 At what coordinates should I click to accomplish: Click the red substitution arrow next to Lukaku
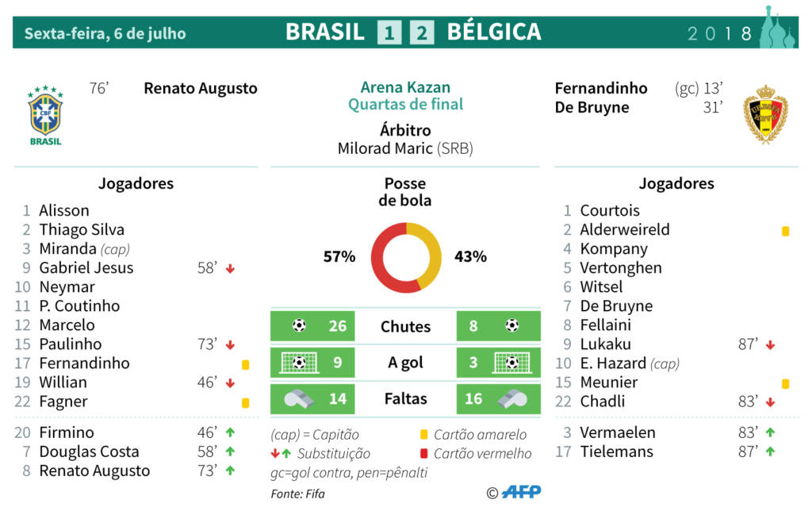(770, 344)
